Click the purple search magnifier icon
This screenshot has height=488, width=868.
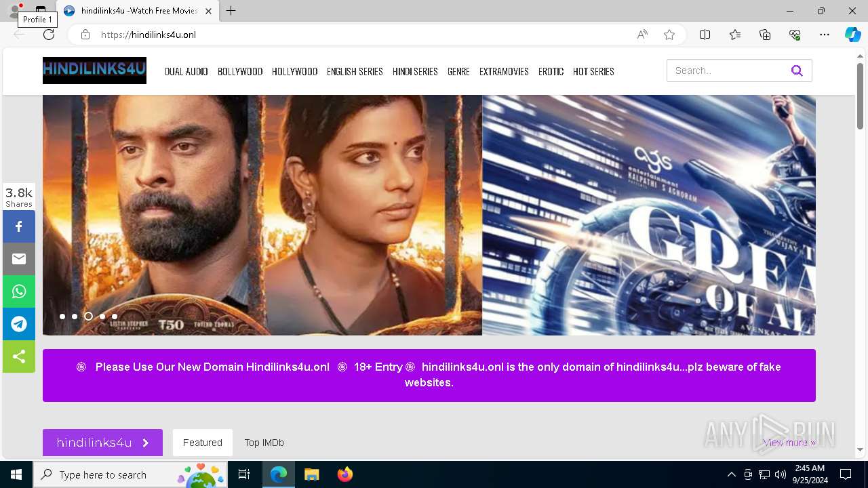(x=797, y=70)
